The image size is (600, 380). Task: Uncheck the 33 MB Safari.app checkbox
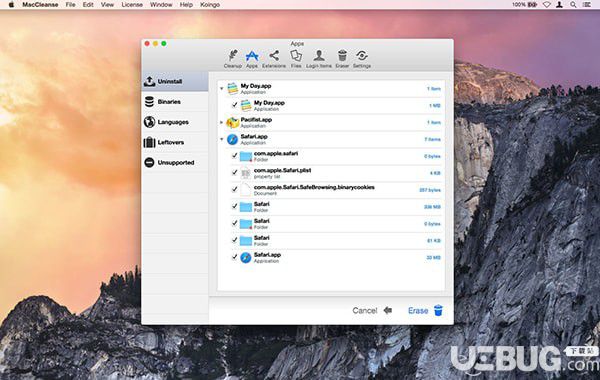coord(234,257)
